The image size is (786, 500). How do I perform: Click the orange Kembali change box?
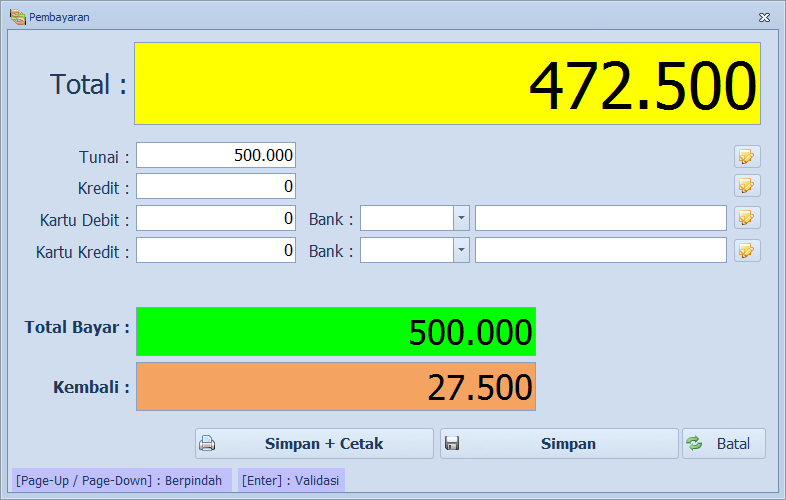(x=336, y=387)
